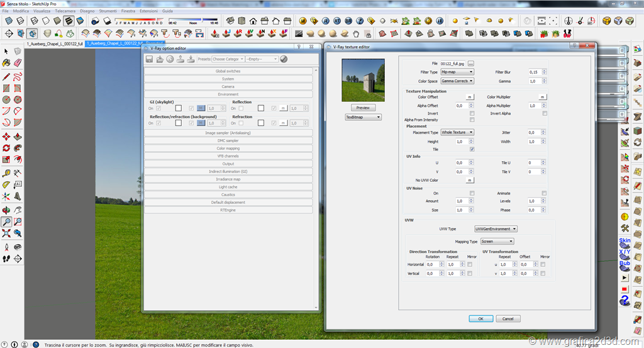644x348 pixels.
Task: Click the load options folder icon
Action: click(160, 59)
